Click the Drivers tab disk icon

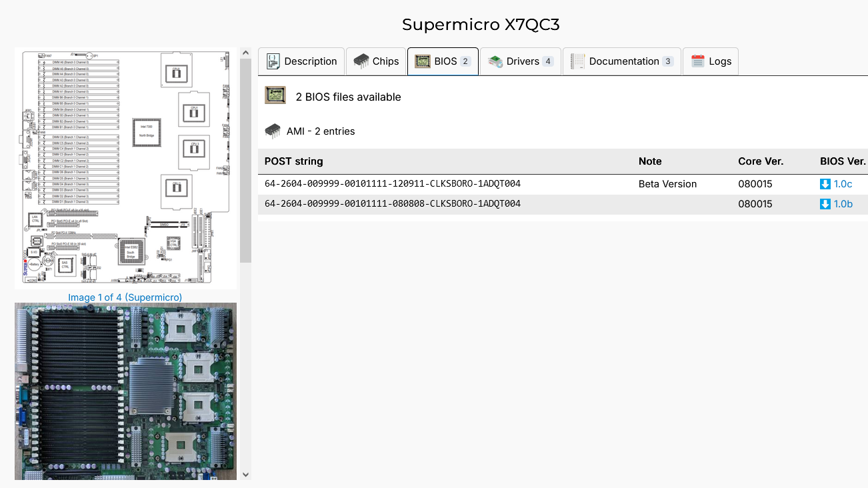(495, 61)
